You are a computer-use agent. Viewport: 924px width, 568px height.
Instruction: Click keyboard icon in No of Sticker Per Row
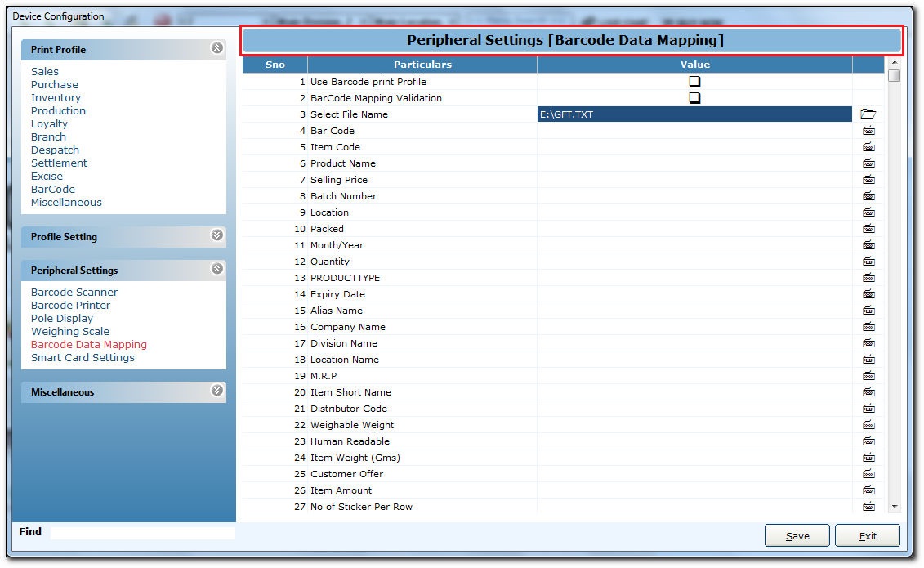pyautogui.click(x=868, y=506)
